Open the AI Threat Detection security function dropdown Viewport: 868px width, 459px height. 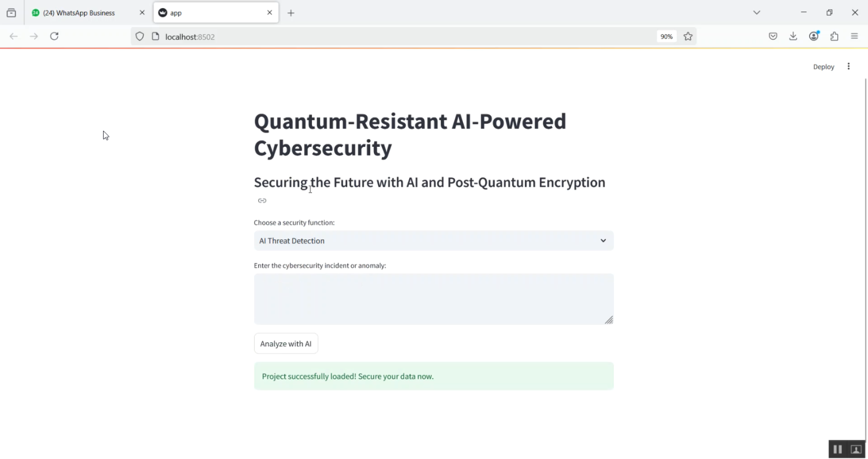point(433,240)
